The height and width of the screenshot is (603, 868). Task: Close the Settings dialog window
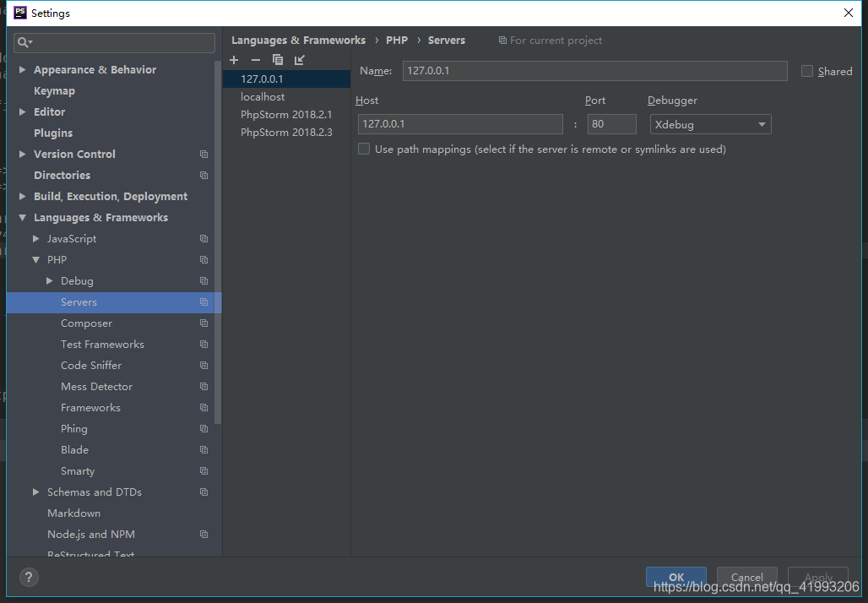[848, 13]
